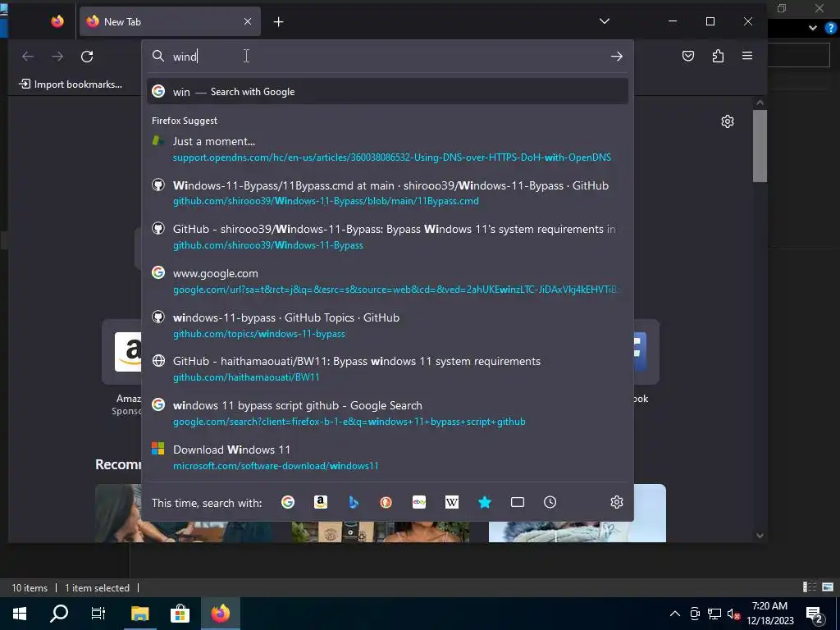The height and width of the screenshot is (630, 840).
Task: Go forward one page arrow
Action: point(57,57)
